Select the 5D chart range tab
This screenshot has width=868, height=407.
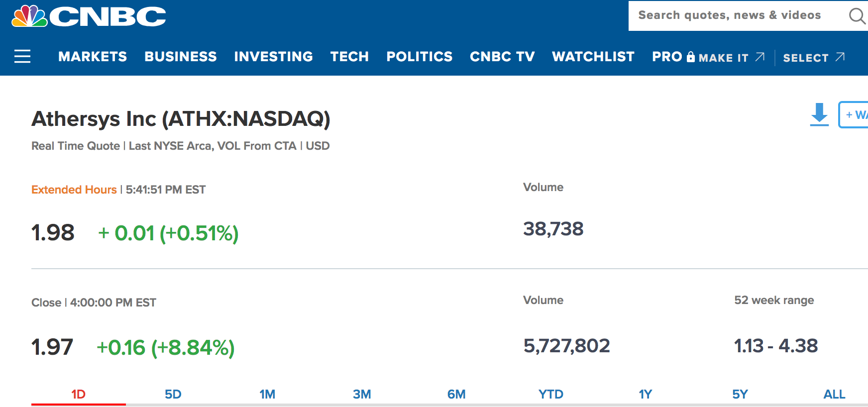173,395
